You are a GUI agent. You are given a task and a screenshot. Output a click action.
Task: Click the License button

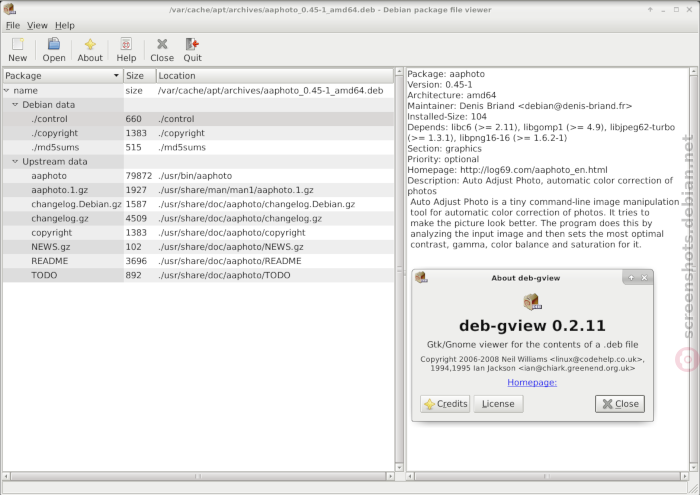click(x=498, y=403)
